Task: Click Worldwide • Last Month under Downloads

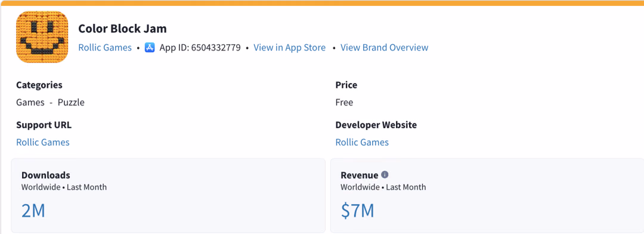Action: (64, 187)
